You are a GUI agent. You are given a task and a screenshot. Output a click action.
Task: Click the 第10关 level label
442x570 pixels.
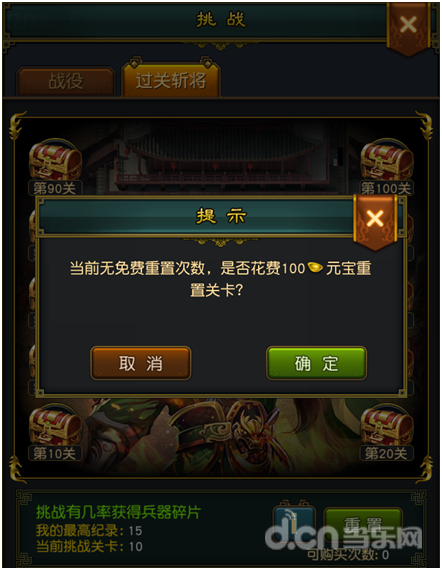[x=55, y=454]
